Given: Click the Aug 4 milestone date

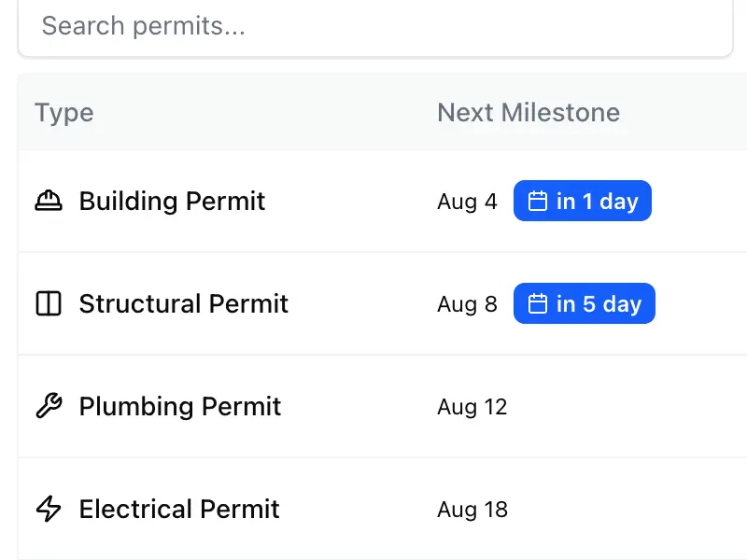Looking at the screenshot, I should tap(467, 201).
